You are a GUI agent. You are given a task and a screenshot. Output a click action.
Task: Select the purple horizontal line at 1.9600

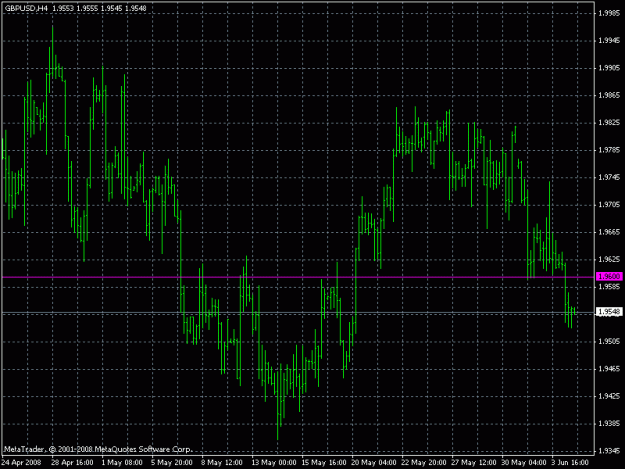298,277
